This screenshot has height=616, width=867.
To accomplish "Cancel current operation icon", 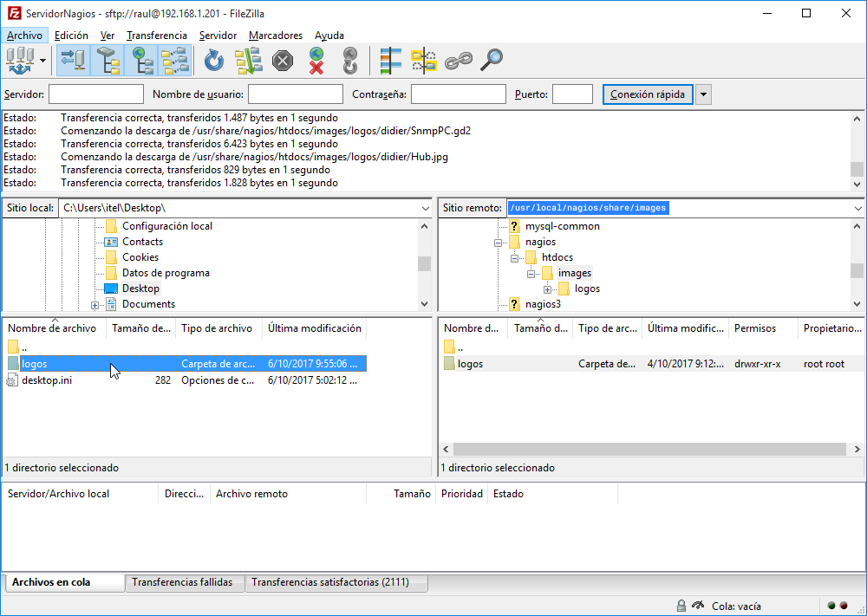I will [x=283, y=61].
